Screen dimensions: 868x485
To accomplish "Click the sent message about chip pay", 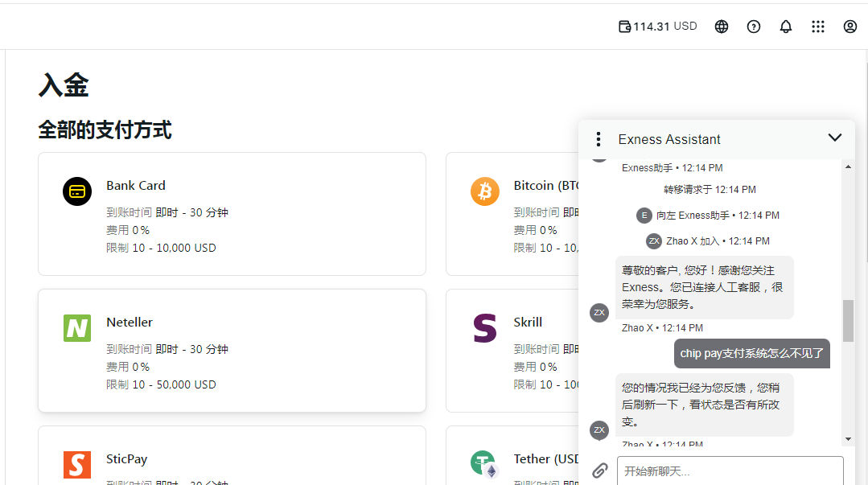I will point(751,353).
